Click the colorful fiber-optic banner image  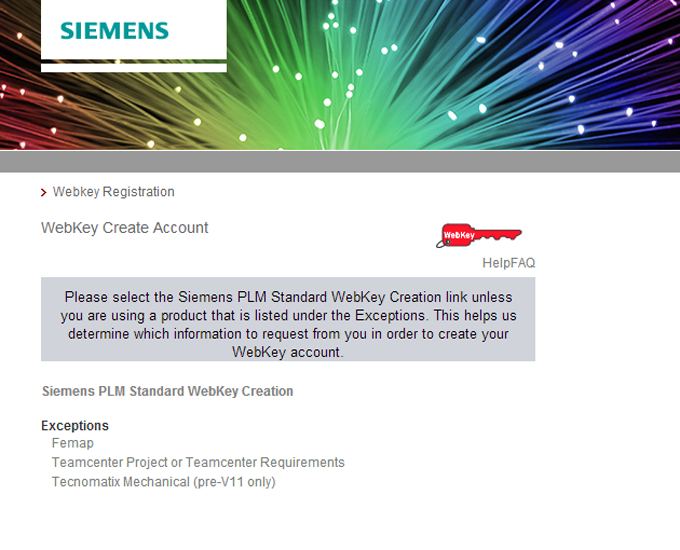tap(450, 75)
